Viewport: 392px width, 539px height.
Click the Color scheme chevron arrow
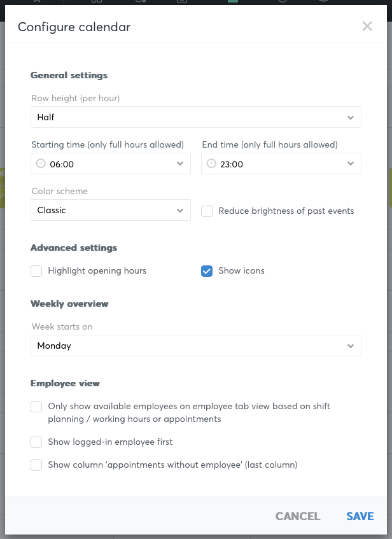coord(180,211)
